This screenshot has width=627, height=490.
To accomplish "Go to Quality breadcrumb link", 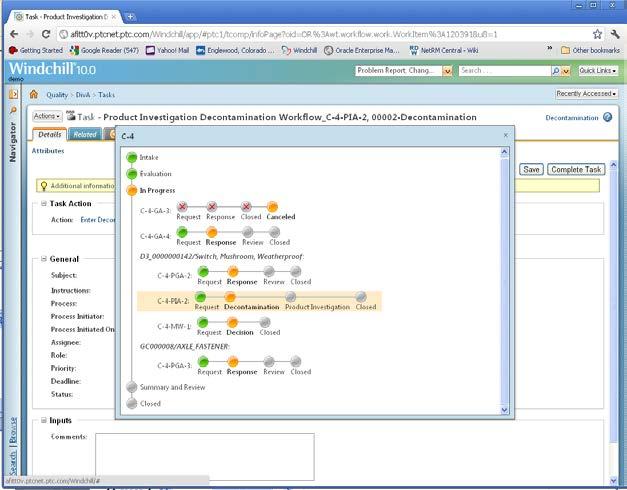I will tap(57, 95).
